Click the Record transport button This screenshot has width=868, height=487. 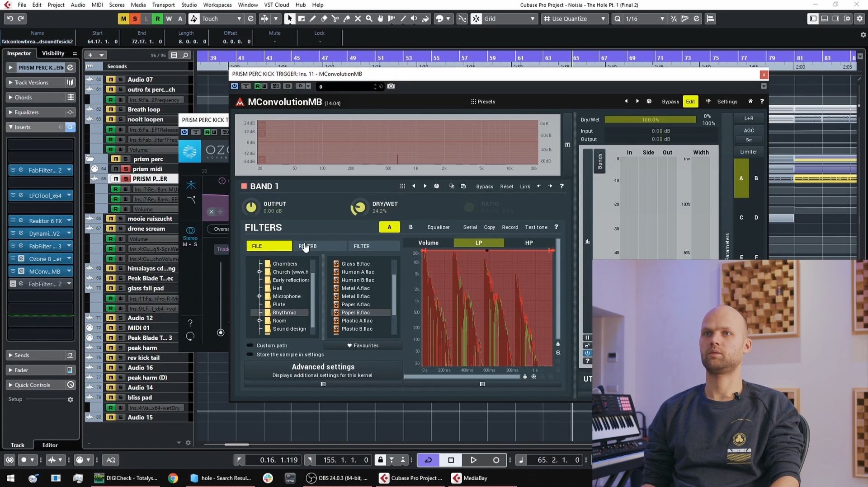[496, 460]
